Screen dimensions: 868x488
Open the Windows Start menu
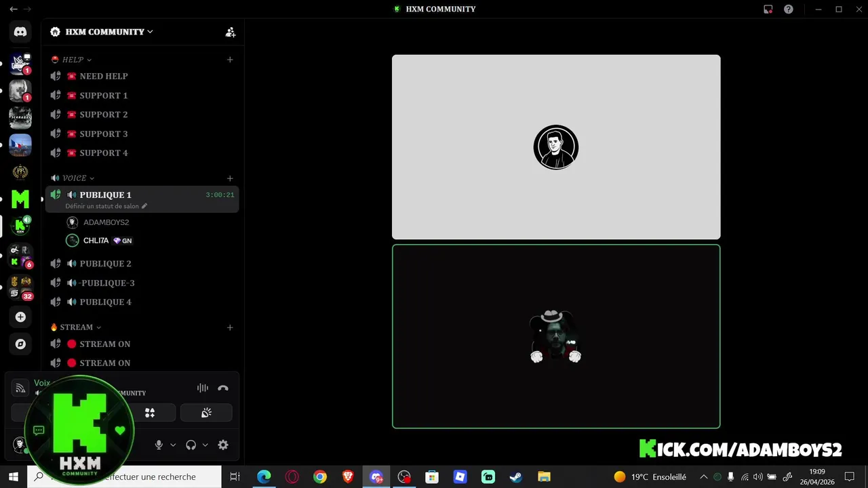pyautogui.click(x=14, y=477)
